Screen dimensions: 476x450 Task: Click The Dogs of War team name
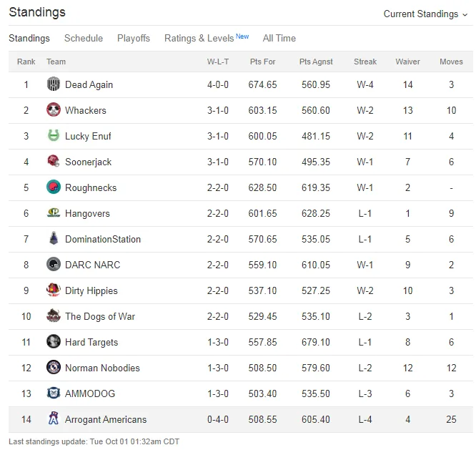coord(100,317)
